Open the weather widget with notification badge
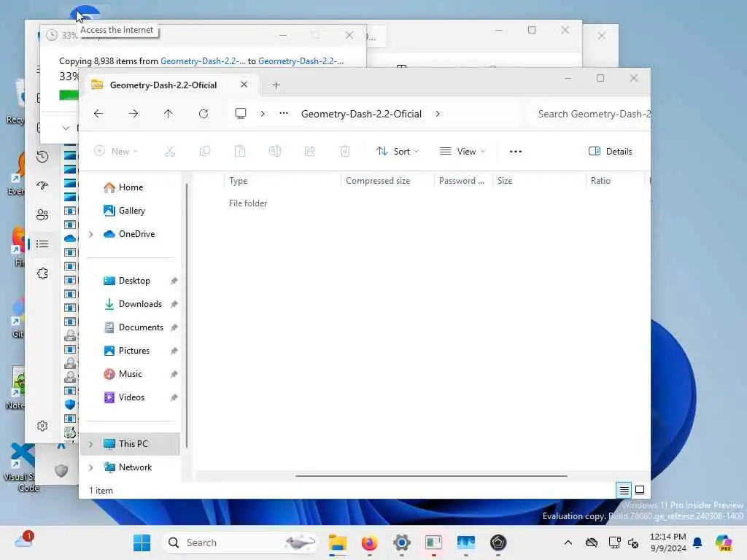The width and height of the screenshot is (747, 560). tap(24, 540)
